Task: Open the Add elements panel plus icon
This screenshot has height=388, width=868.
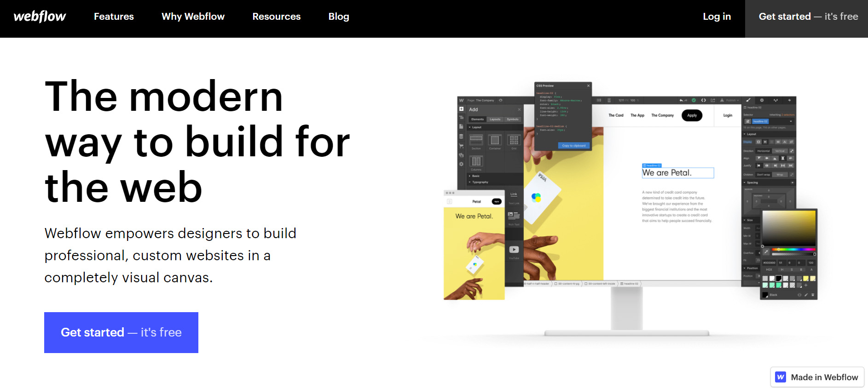Action: click(x=461, y=109)
